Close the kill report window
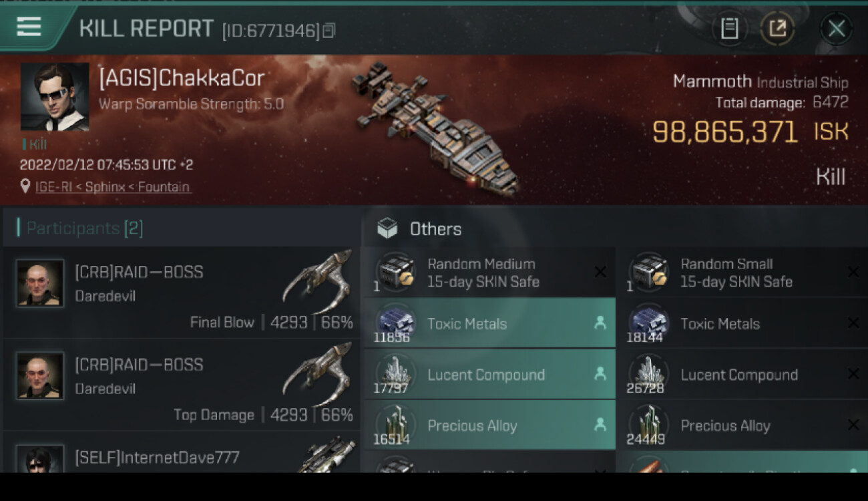This screenshot has width=868, height=501. click(836, 29)
